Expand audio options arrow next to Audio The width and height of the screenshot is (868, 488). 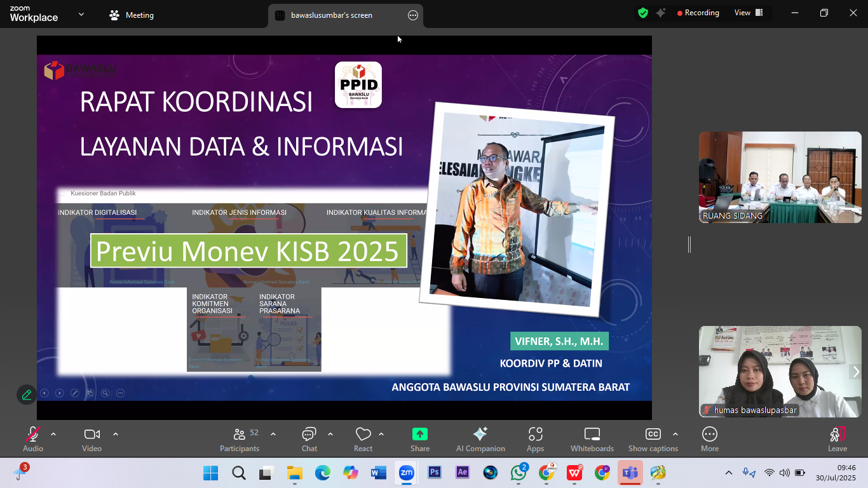click(x=53, y=434)
